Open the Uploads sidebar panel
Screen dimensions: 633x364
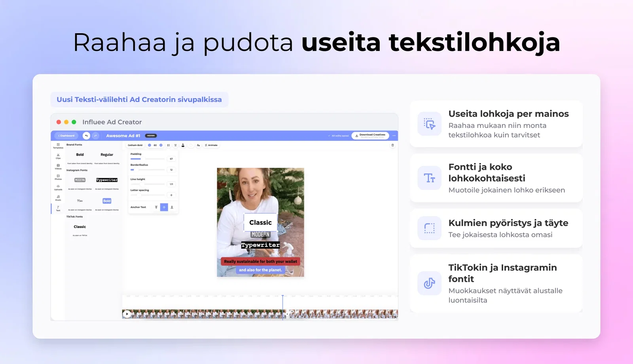pyautogui.click(x=58, y=188)
